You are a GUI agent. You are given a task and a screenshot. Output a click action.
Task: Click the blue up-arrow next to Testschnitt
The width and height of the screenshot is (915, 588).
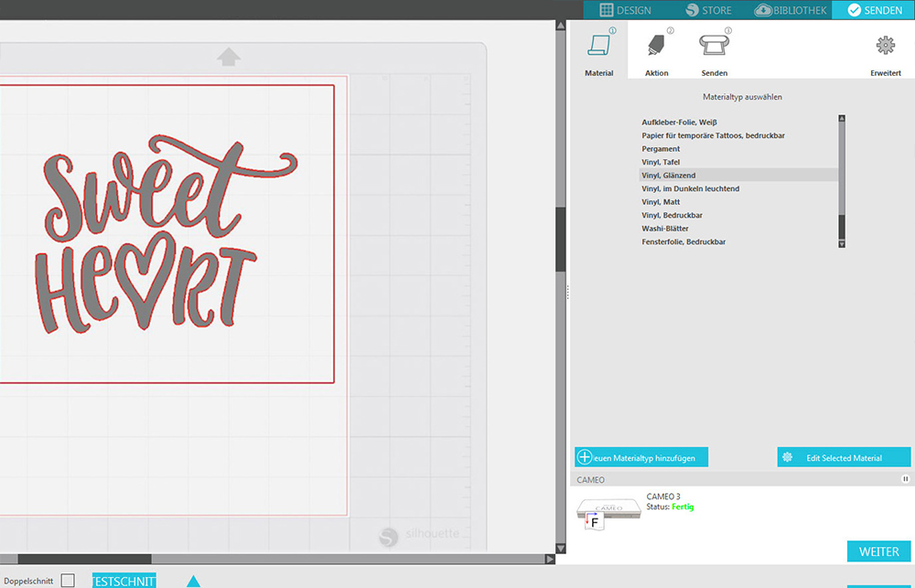point(193,581)
